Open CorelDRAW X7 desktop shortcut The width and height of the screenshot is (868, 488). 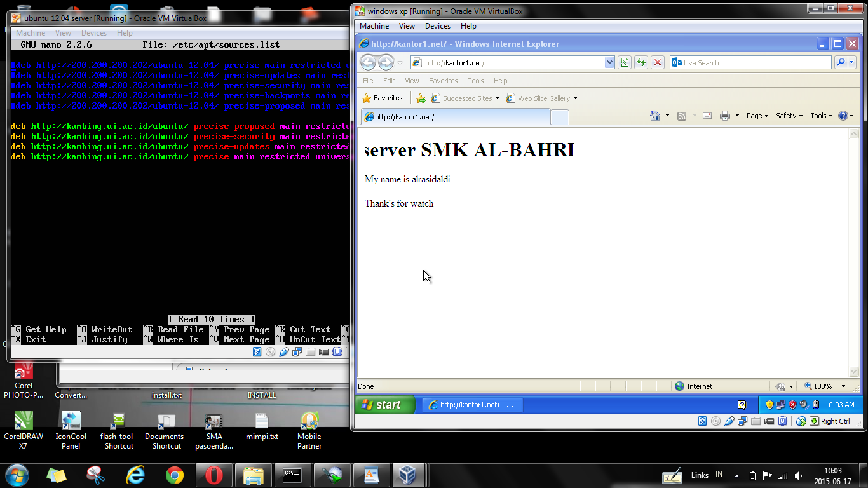[x=24, y=431]
